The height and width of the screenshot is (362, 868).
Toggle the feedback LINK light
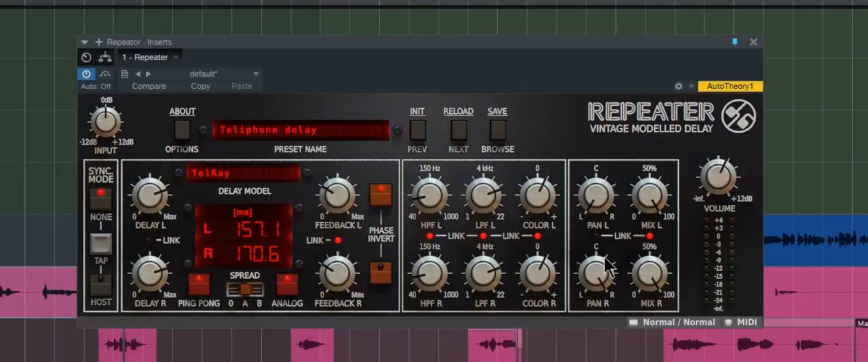click(337, 240)
